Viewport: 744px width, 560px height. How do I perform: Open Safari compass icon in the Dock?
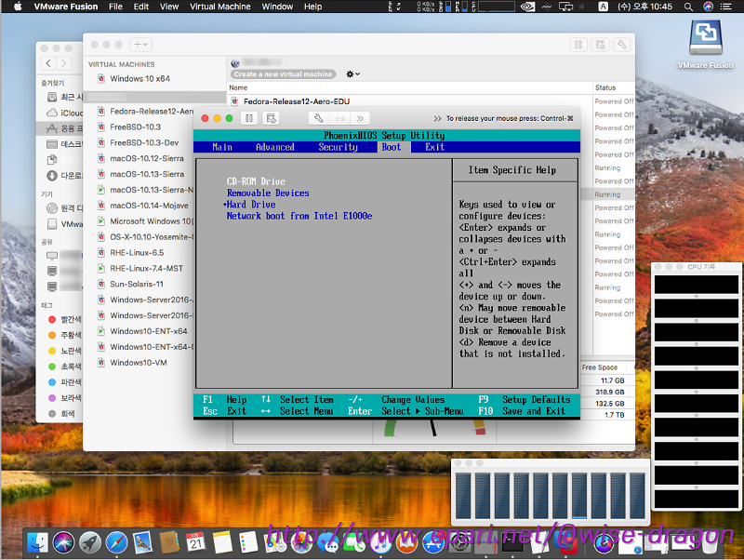pyautogui.click(x=116, y=542)
